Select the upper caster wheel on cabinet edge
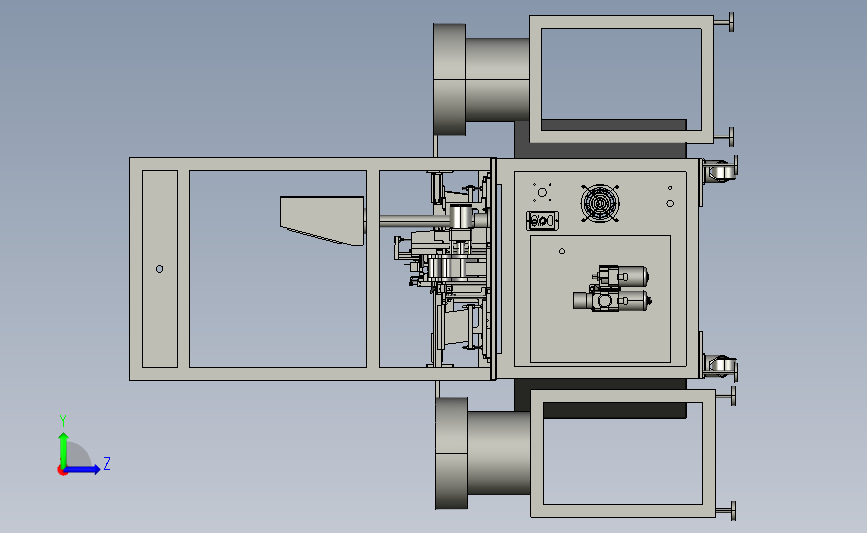The height and width of the screenshot is (533, 867). (720, 170)
